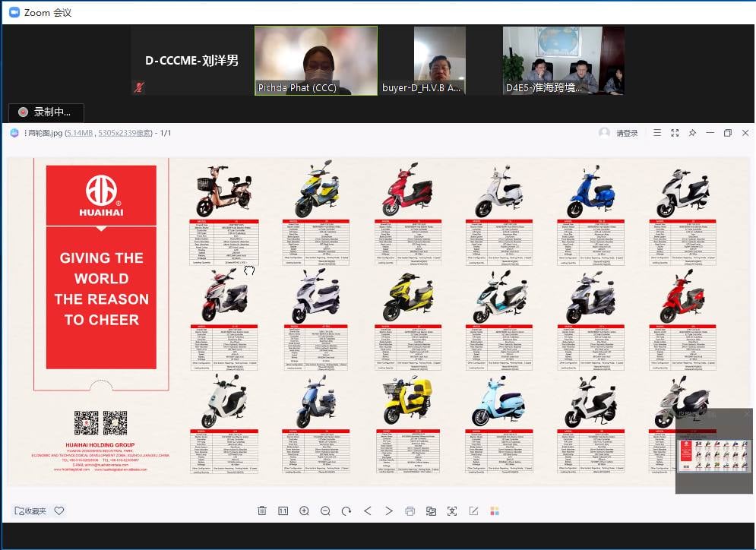Select the D-CCCME-刘洋男 participant tile
756x550 pixels.
click(x=191, y=61)
